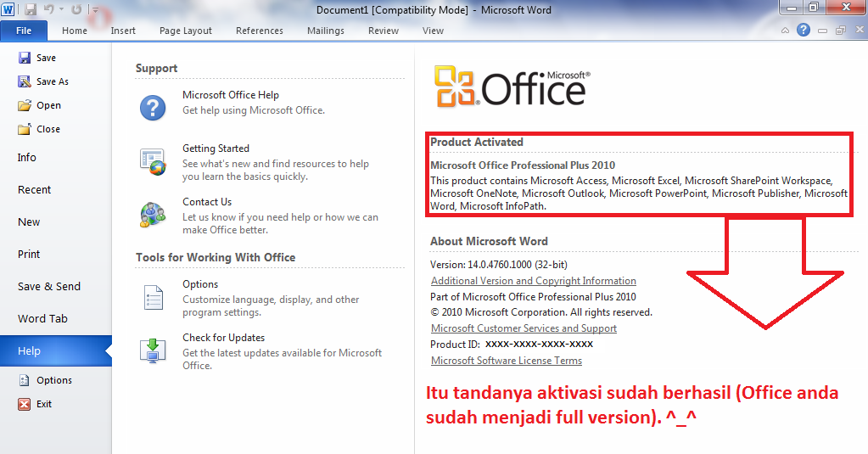This screenshot has height=454, width=868.
Task: Click the '© 2010 Microsoft Corporation' line
Action: click(x=541, y=312)
